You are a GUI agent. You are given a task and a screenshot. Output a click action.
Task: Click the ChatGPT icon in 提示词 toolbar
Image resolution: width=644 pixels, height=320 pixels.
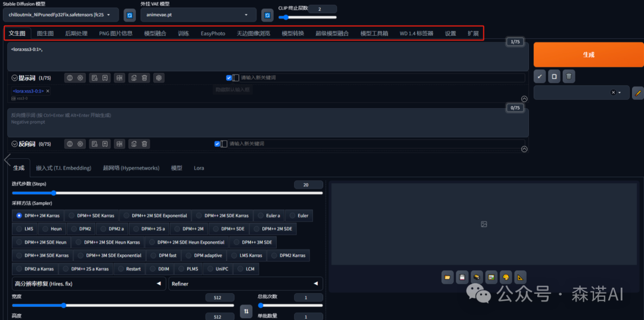tap(159, 78)
